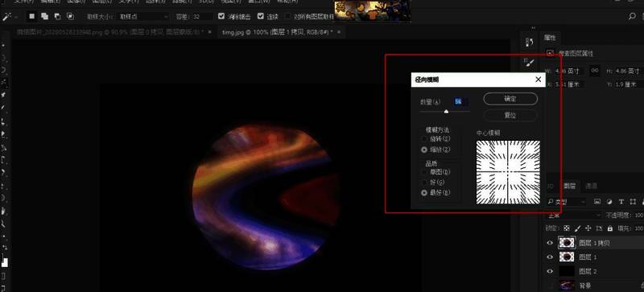This screenshot has width=644, height=292.
Task: Click 复位 Reset in Radial Blur dialog
Action: pos(510,115)
